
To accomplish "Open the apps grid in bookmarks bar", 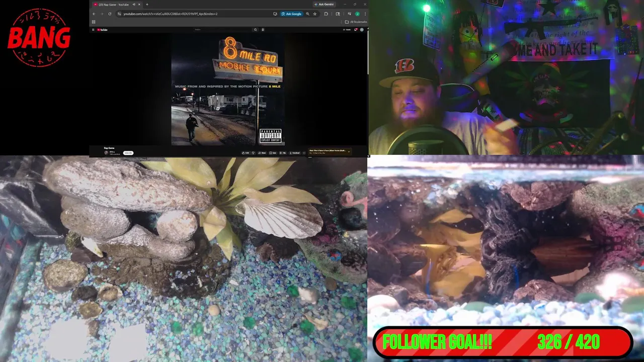I will click(x=94, y=22).
